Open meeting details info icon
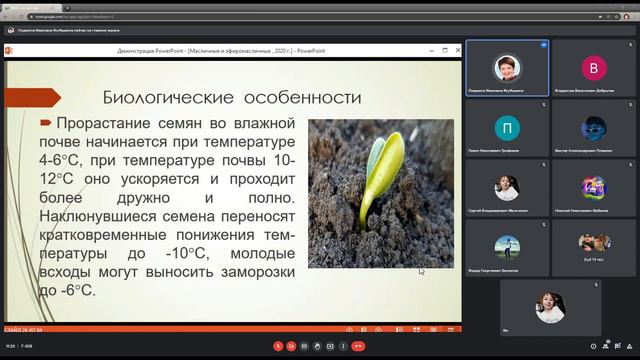This screenshot has width=640, height=360. pos(593,346)
